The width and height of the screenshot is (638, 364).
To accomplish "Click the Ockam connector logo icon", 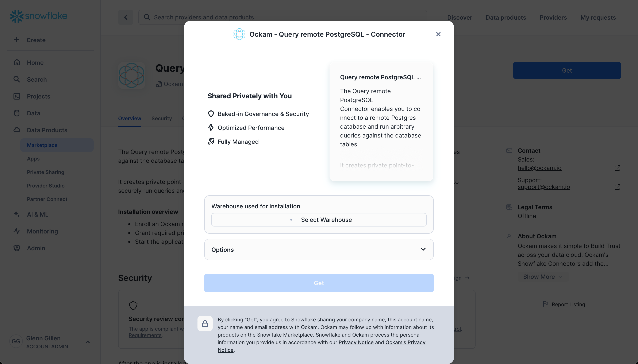I will 240,34.
